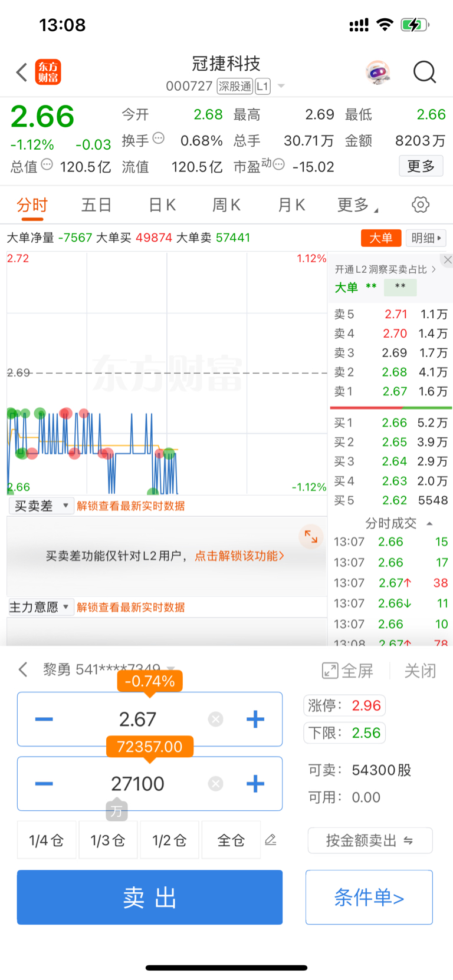Open 明细 details toggle
453x980 pixels.
(x=426, y=238)
